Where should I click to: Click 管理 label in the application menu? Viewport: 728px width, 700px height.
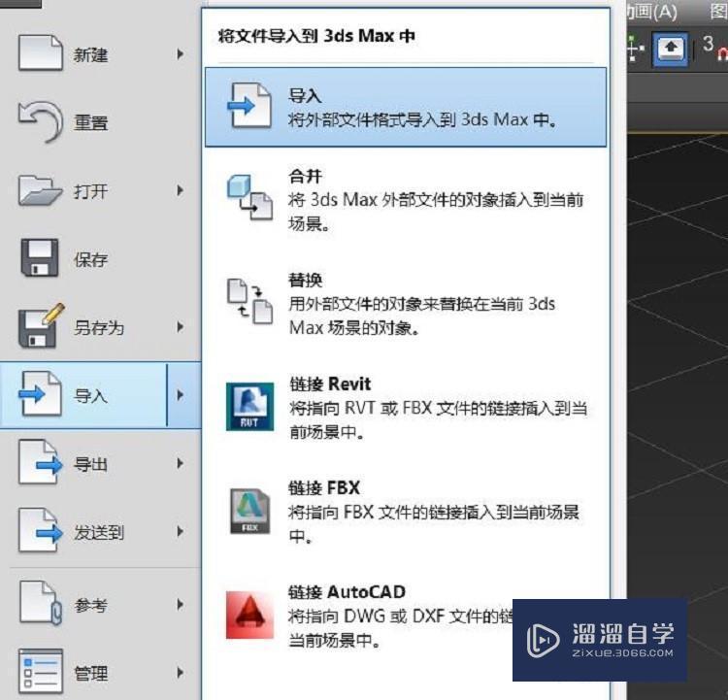tap(90, 674)
